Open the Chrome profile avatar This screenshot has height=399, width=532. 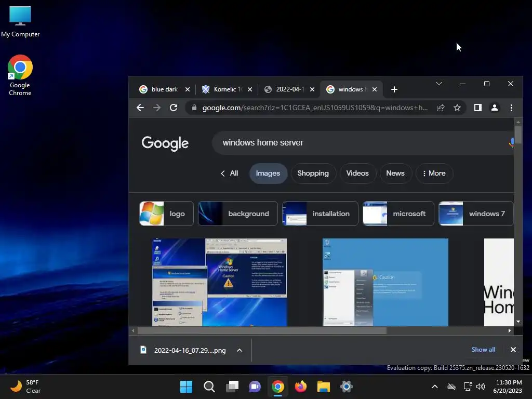point(495,108)
